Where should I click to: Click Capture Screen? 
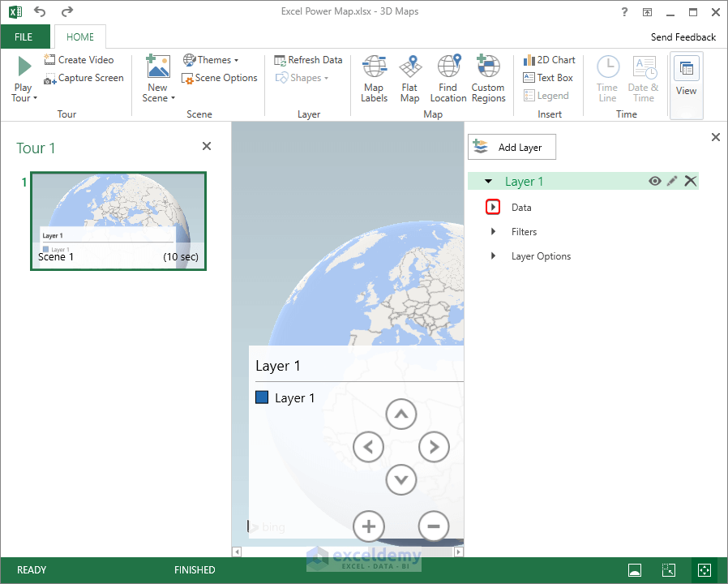[84, 78]
